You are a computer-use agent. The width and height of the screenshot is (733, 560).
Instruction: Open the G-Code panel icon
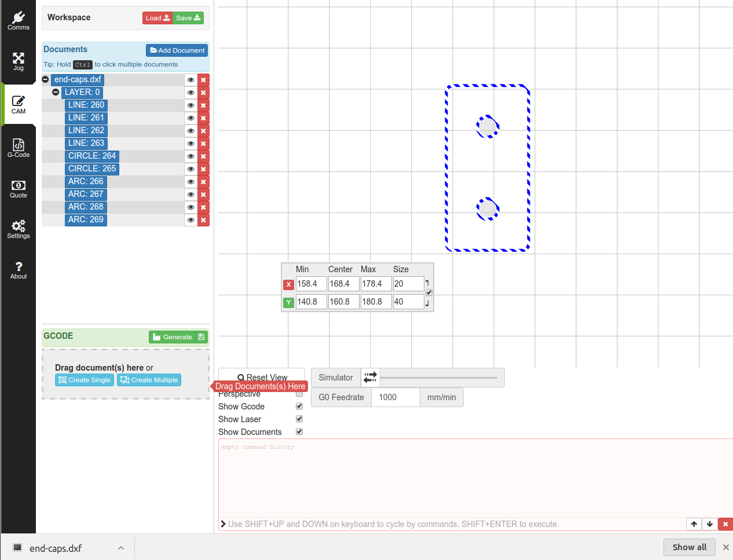click(x=19, y=148)
